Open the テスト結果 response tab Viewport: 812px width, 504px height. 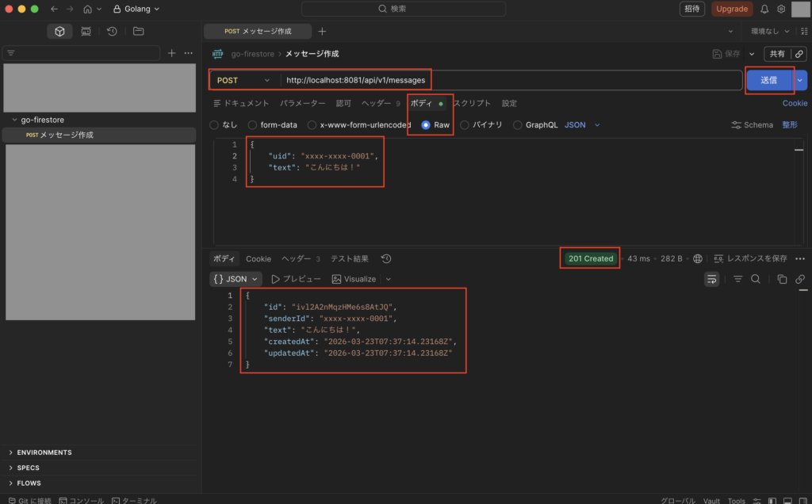point(349,259)
